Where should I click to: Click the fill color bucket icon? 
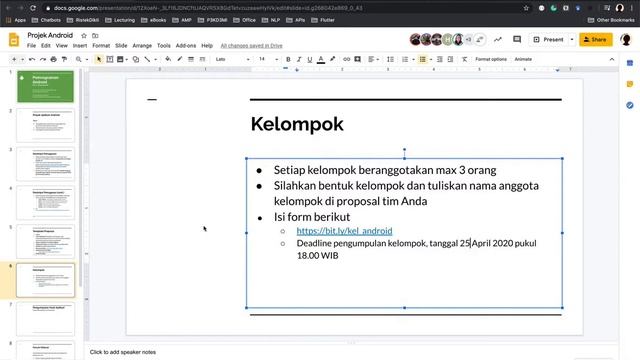click(x=168, y=60)
